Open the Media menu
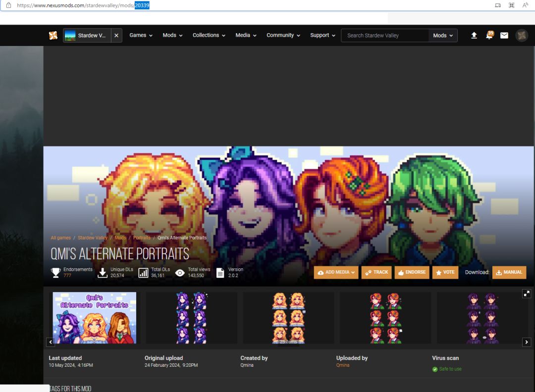This screenshot has width=535, height=392. pos(246,35)
